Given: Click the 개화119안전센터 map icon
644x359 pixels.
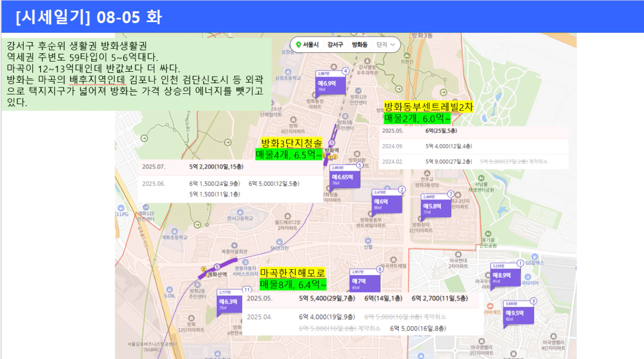Looking at the screenshot, I should (146, 208).
